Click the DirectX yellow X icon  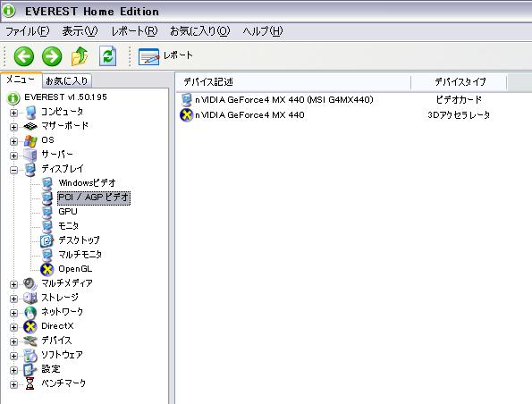30,326
